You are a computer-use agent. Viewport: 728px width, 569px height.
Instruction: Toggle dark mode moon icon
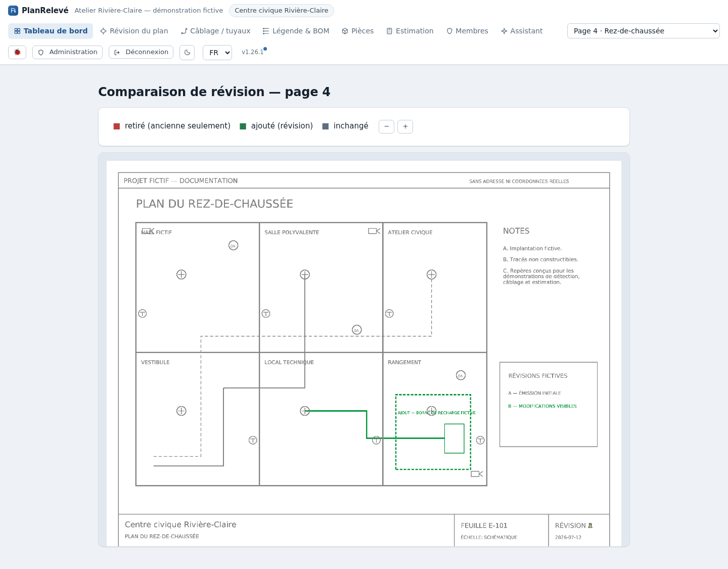pyautogui.click(x=187, y=53)
